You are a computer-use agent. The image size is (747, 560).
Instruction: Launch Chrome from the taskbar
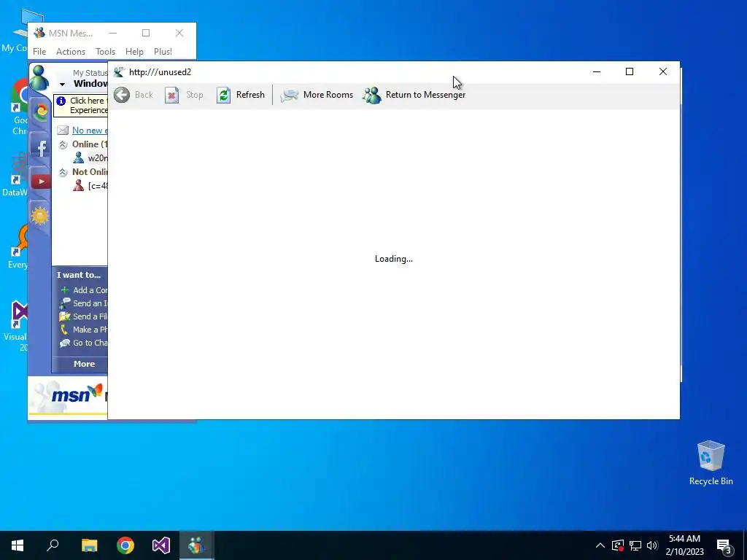pyautogui.click(x=125, y=545)
